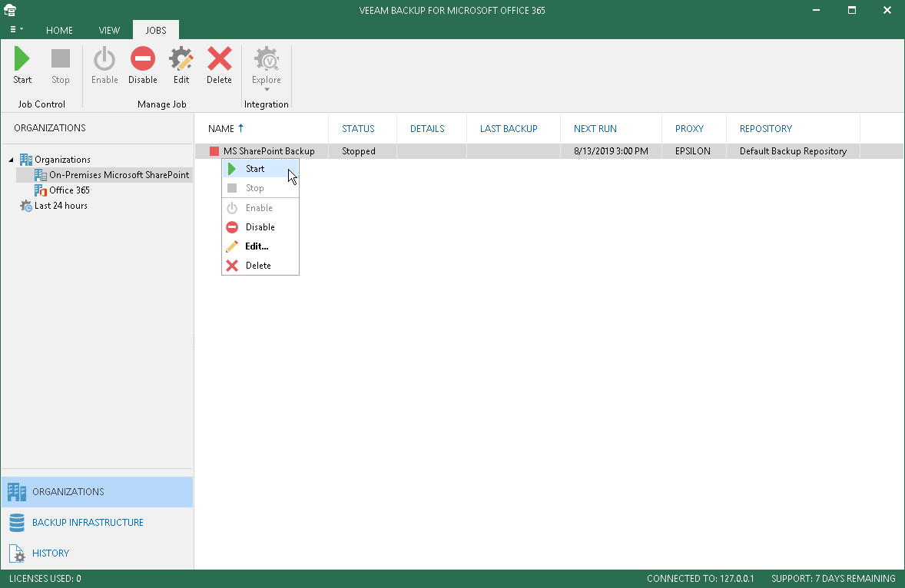Image resolution: width=905 pixels, height=588 pixels.
Task: Minimize the Veeam window
Action: point(816,10)
